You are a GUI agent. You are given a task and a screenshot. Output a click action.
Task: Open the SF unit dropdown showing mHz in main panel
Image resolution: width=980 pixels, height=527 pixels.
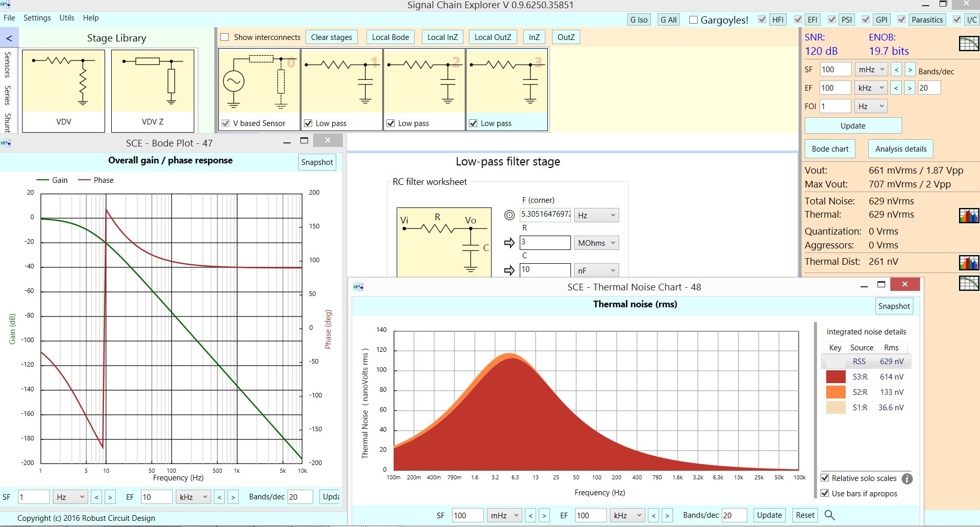(871, 70)
